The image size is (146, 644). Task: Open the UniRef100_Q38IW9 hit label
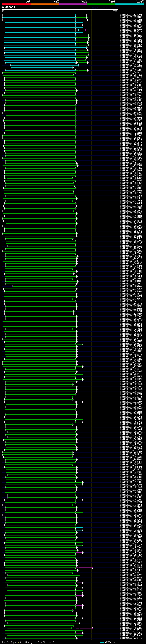point(131,17)
